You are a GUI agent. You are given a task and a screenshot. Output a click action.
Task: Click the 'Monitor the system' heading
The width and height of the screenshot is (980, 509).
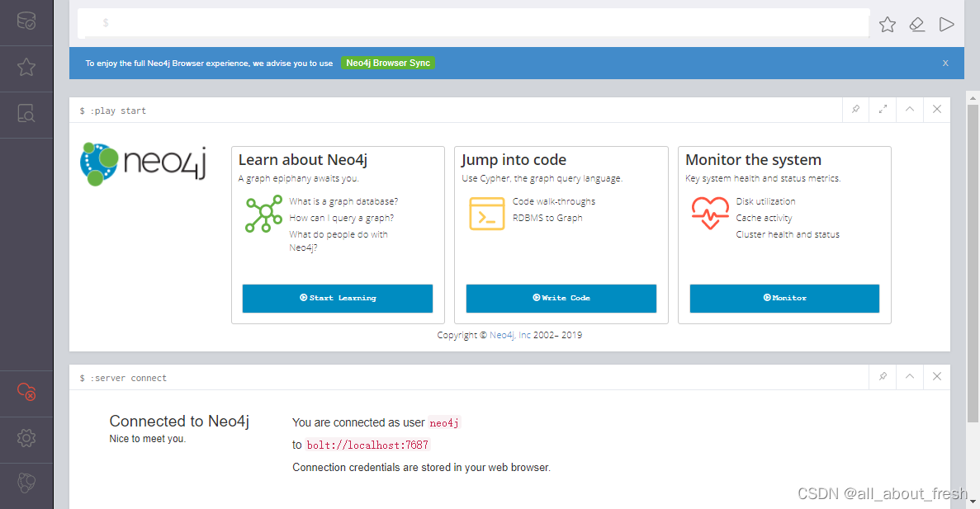[x=753, y=160]
